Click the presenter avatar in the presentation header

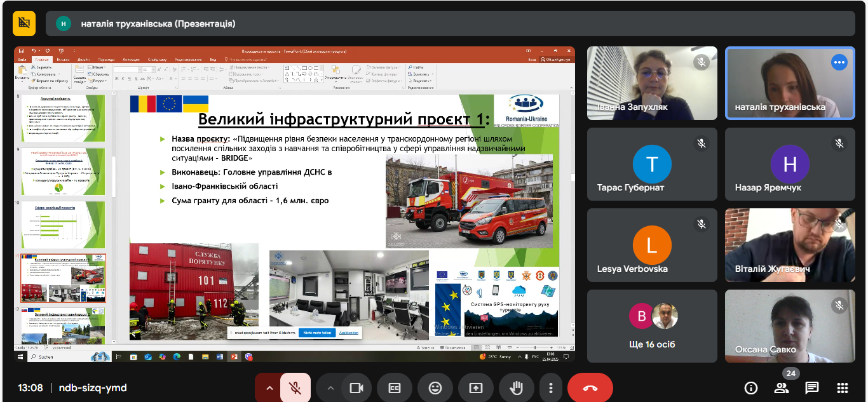63,23
